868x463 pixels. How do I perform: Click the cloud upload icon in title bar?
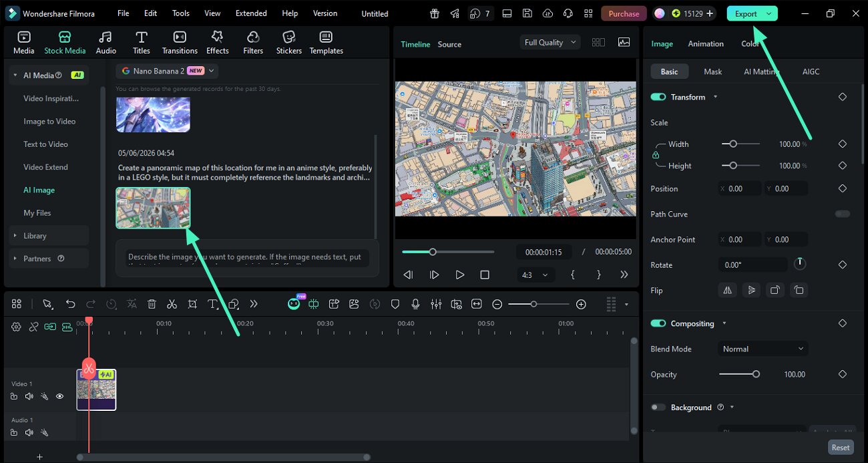pyautogui.click(x=548, y=13)
